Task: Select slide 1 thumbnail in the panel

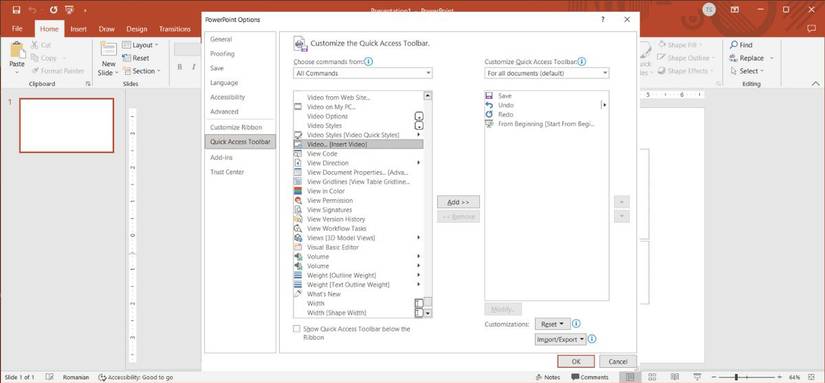Action: coord(67,125)
